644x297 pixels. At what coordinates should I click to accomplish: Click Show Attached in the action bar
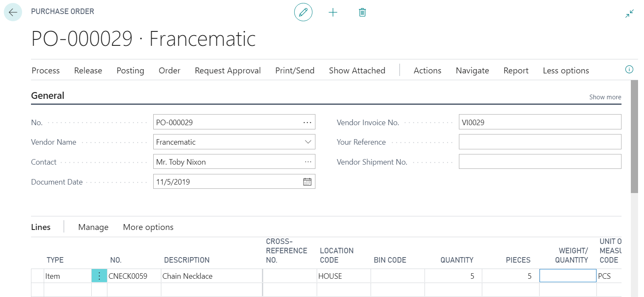click(357, 70)
